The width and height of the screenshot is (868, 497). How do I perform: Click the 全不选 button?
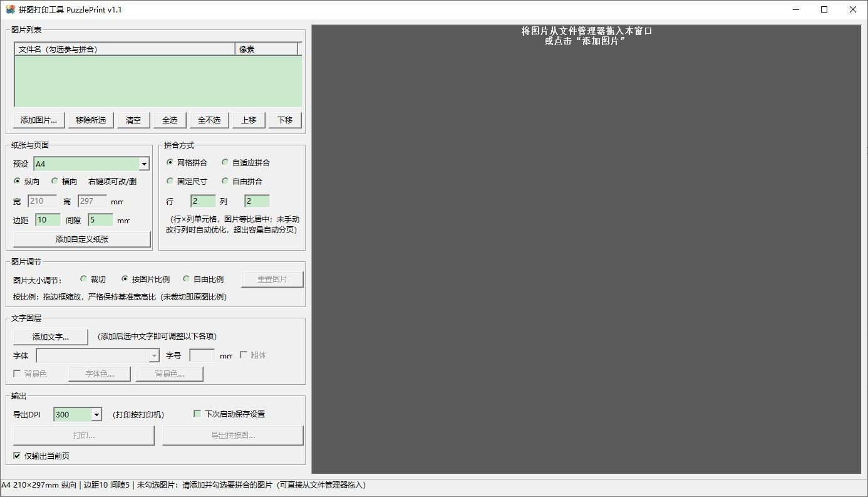pyautogui.click(x=209, y=120)
